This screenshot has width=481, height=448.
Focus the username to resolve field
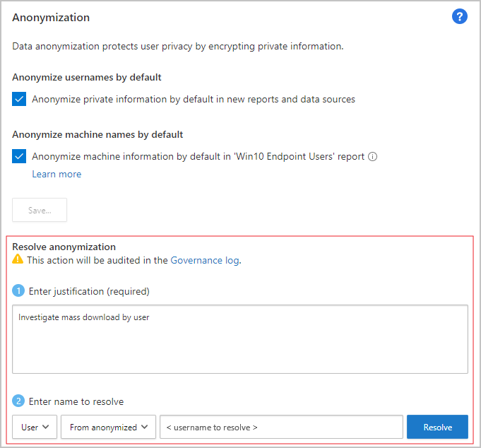[x=282, y=427]
